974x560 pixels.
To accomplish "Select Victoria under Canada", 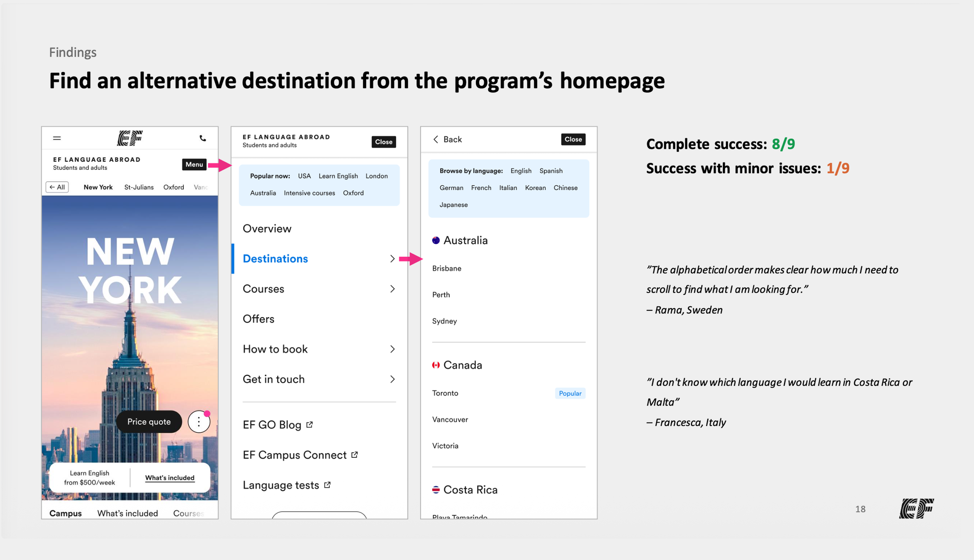I will (445, 446).
